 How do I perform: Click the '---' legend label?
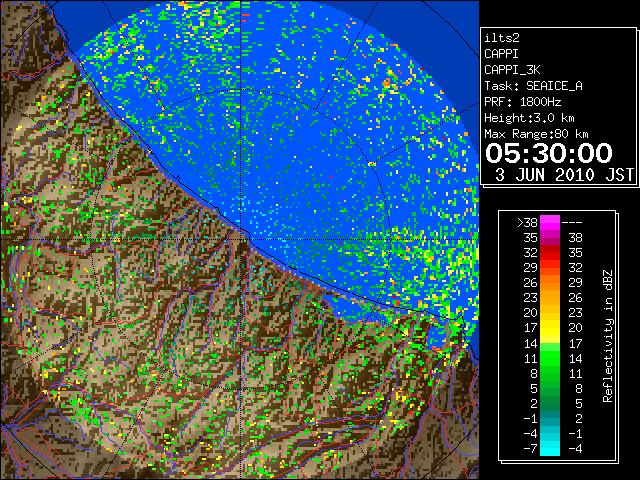click(572, 223)
